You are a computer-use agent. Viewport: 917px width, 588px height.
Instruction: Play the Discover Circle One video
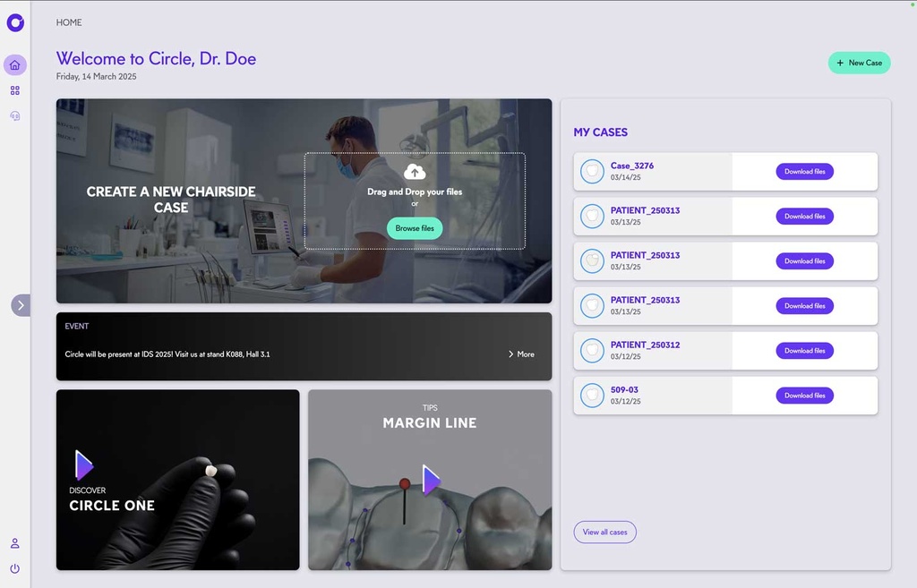(84, 465)
